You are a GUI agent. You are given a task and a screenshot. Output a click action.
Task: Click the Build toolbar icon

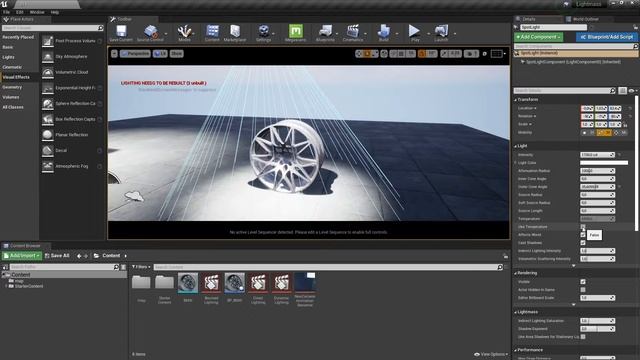point(384,32)
